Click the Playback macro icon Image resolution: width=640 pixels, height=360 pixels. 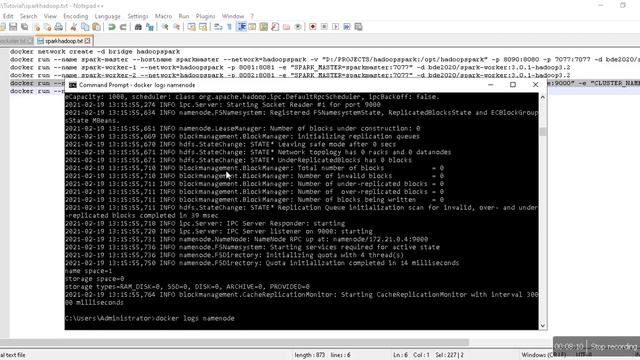tap(336, 27)
